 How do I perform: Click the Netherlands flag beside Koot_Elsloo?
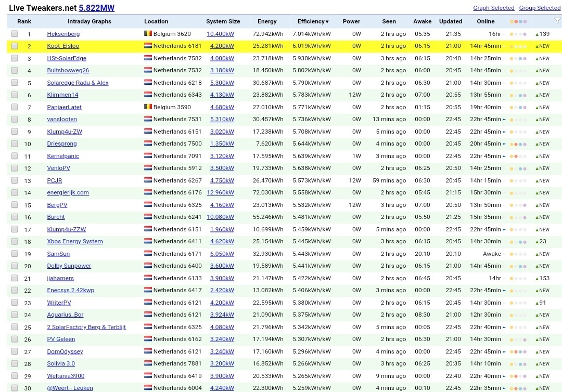coord(148,46)
